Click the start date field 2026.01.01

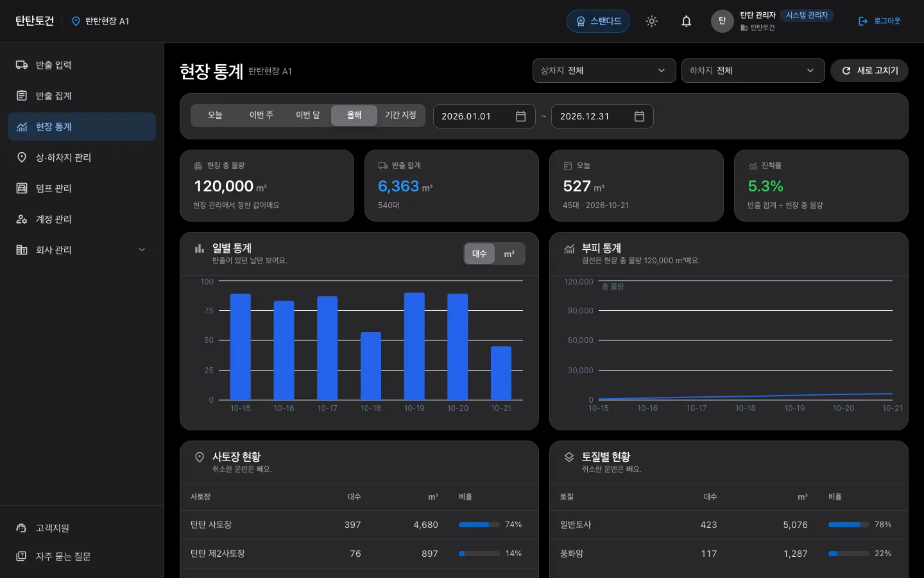484,116
